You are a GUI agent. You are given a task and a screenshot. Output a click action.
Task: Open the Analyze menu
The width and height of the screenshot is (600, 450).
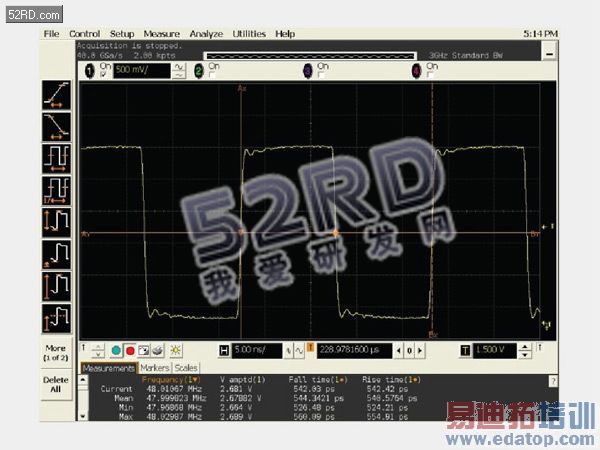[206, 34]
